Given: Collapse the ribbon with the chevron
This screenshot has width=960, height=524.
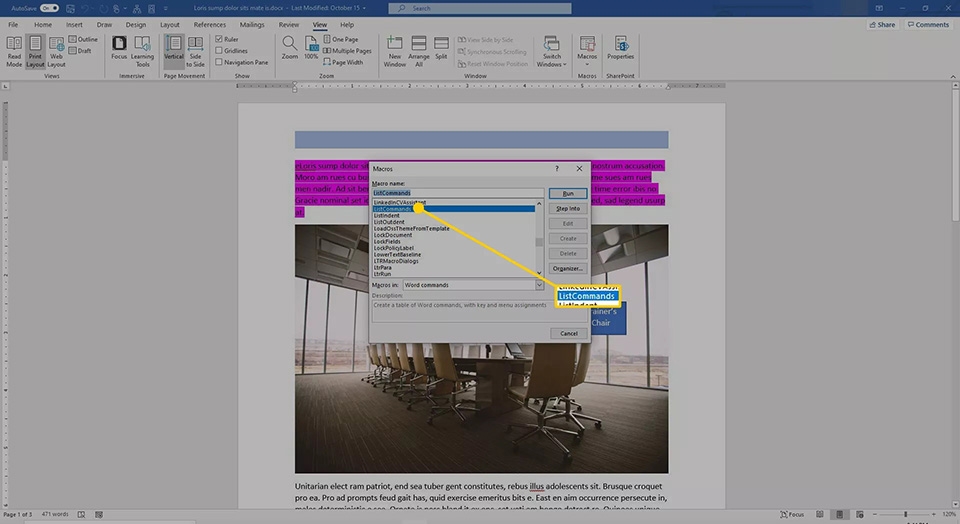Looking at the screenshot, I should point(953,76).
